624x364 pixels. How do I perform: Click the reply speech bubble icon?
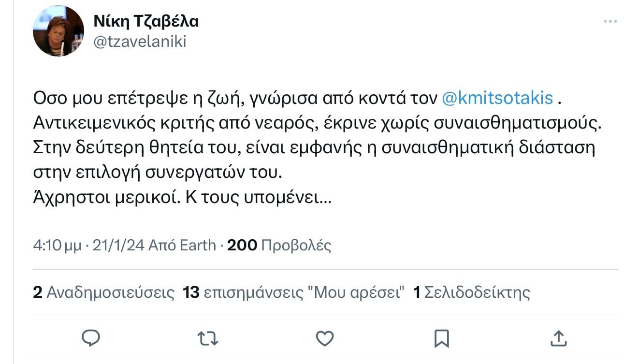coord(90,337)
